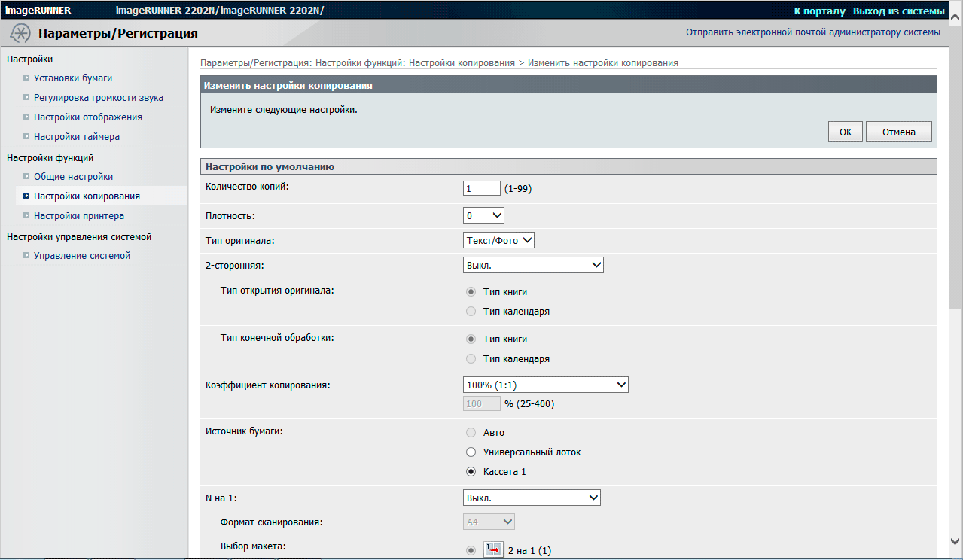This screenshot has width=963, height=560.
Task: Click the scrollbar down arrow
Action: (955, 541)
